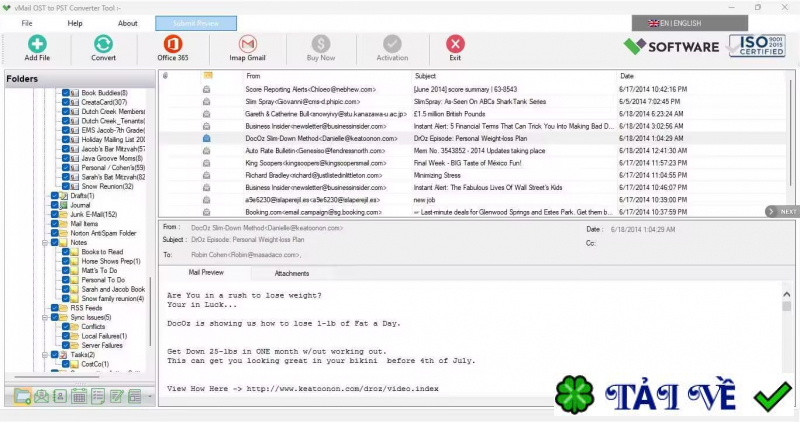Viewport: 800px width, 422px height.
Task: Select the CostCo(1) folder
Action: 95,364
